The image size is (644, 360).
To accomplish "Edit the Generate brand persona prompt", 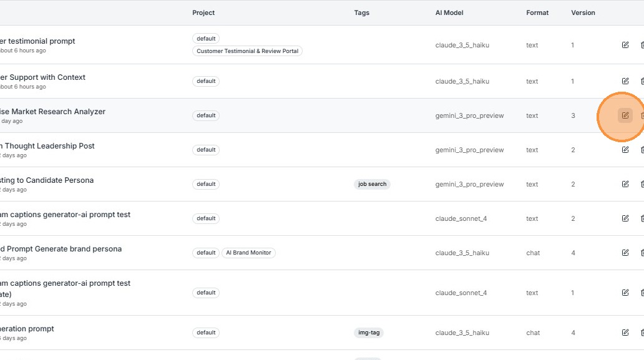I will [x=625, y=253].
